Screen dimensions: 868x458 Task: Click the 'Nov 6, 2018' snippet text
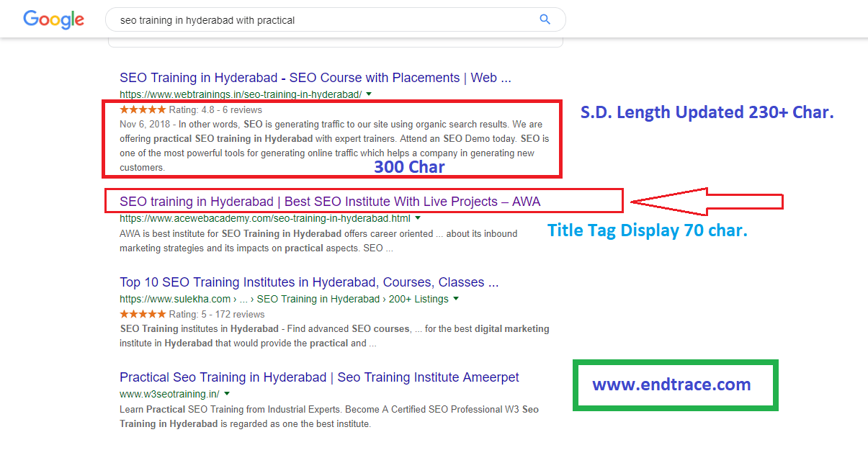tap(334, 145)
